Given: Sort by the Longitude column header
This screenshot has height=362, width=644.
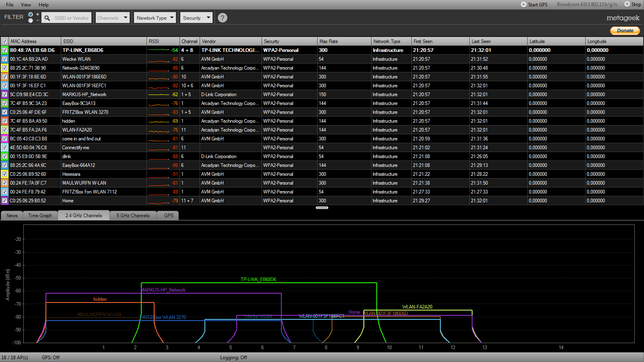Looking at the screenshot, I should [x=615, y=41].
